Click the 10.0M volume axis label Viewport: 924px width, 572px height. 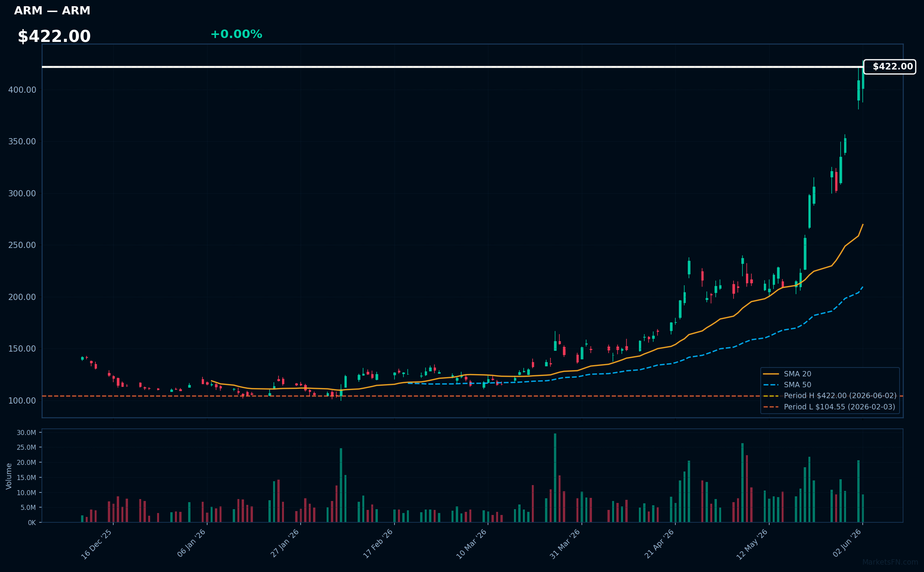(26, 493)
